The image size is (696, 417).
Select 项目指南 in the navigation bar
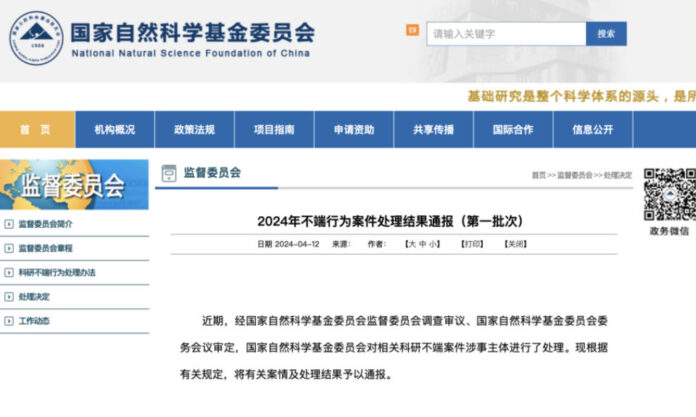coord(274,129)
